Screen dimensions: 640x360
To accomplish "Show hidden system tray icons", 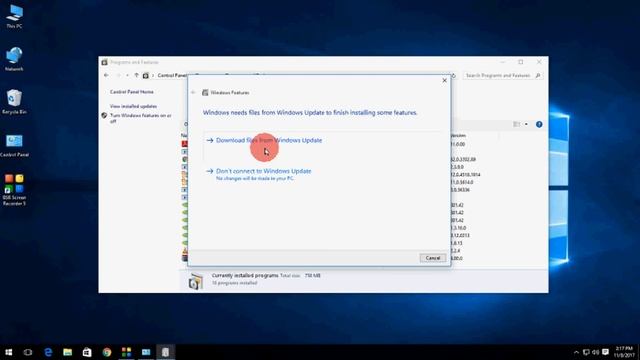I will (x=576, y=352).
